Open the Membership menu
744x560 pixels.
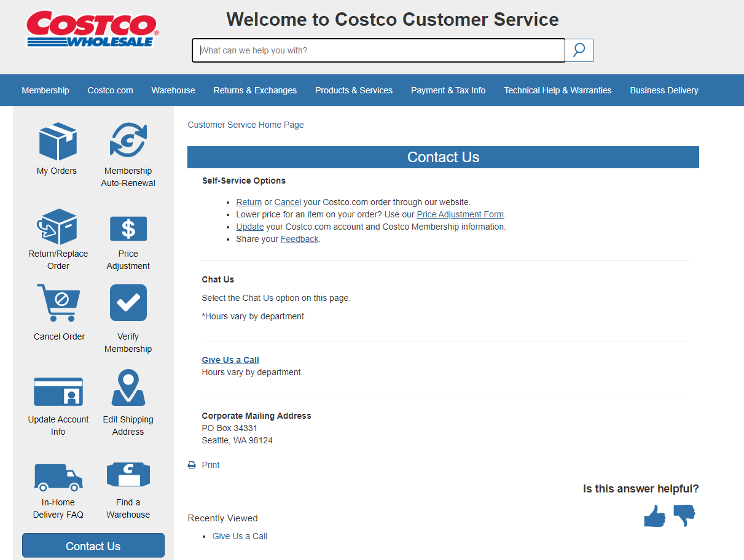pyautogui.click(x=45, y=90)
